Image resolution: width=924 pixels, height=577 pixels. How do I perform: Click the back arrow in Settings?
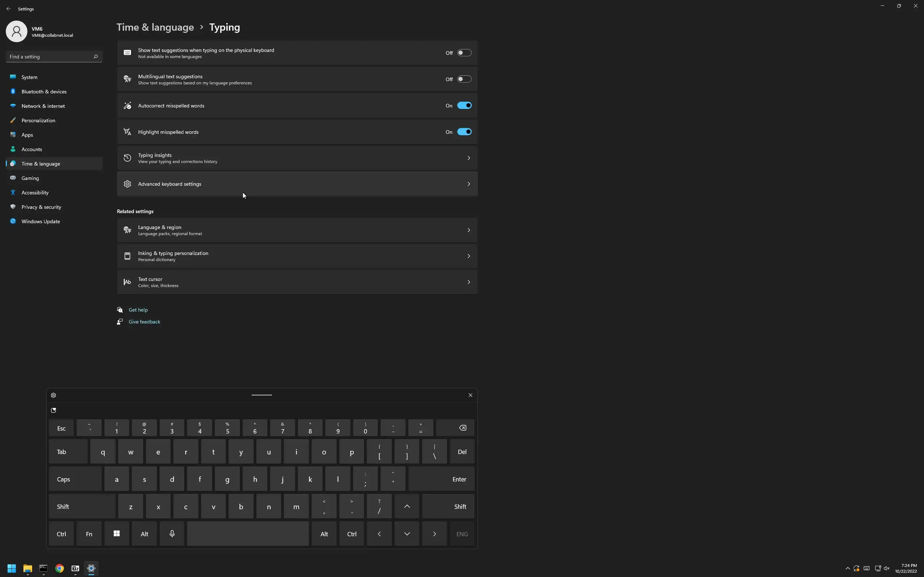(x=8, y=9)
